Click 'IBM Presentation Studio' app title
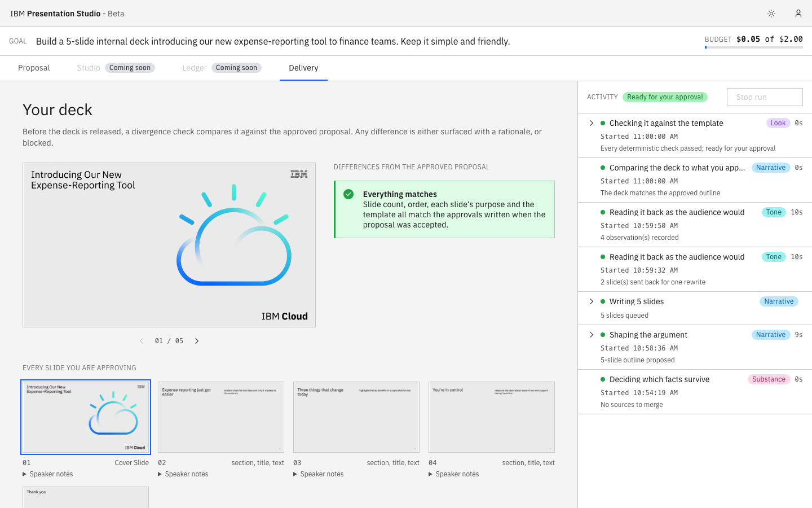This screenshot has width=812, height=508. click(55, 14)
